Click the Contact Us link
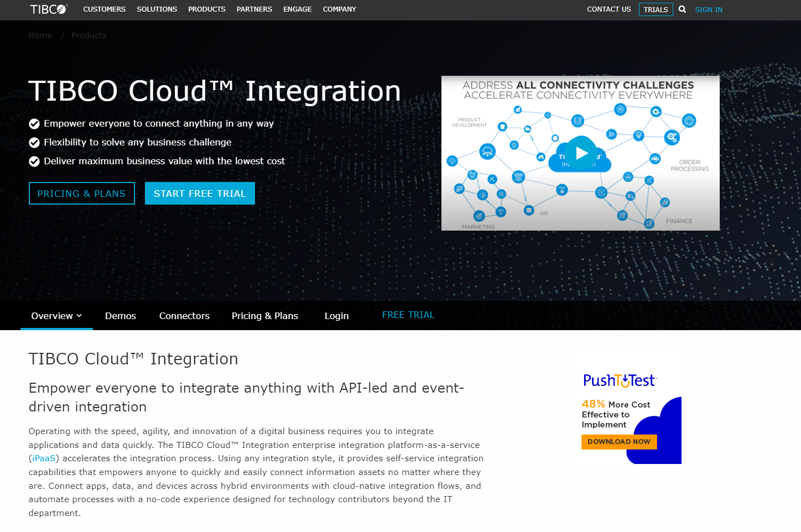 point(609,9)
